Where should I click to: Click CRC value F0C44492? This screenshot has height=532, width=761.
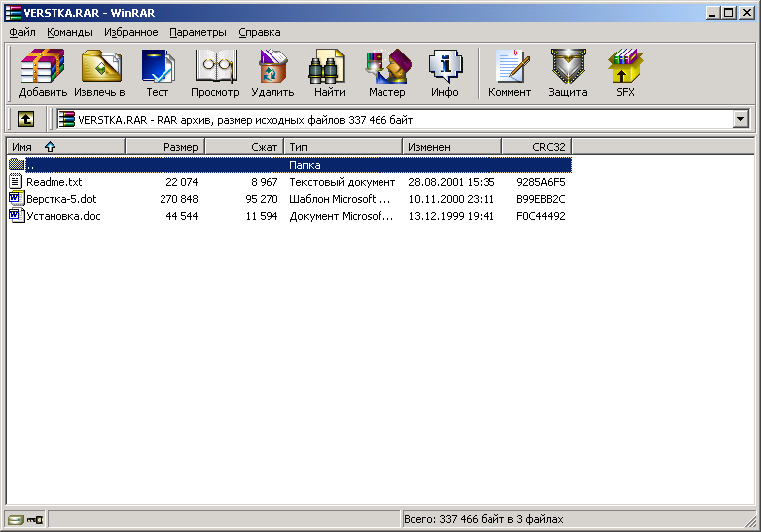[x=541, y=216]
